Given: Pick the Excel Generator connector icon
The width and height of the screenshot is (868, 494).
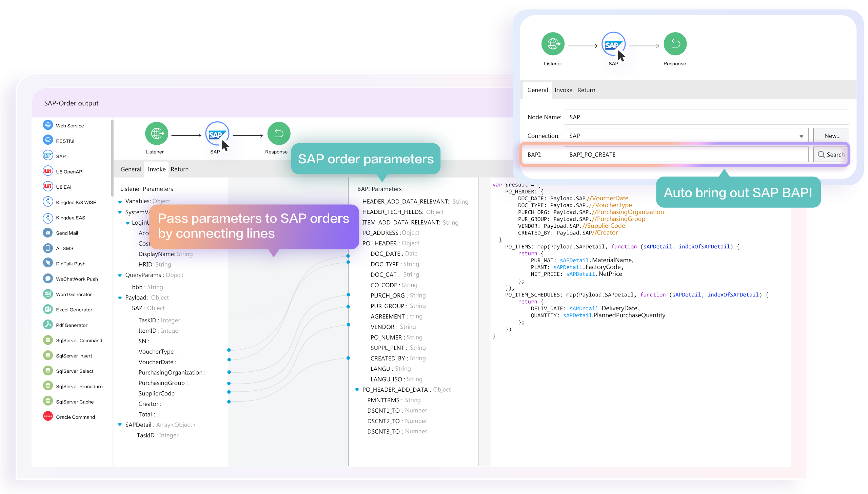Looking at the screenshot, I should (x=48, y=309).
